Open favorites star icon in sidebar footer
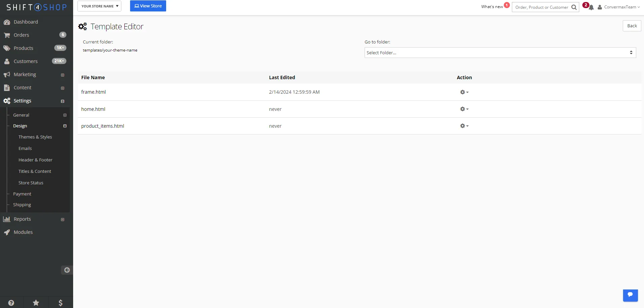 click(x=36, y=303)
